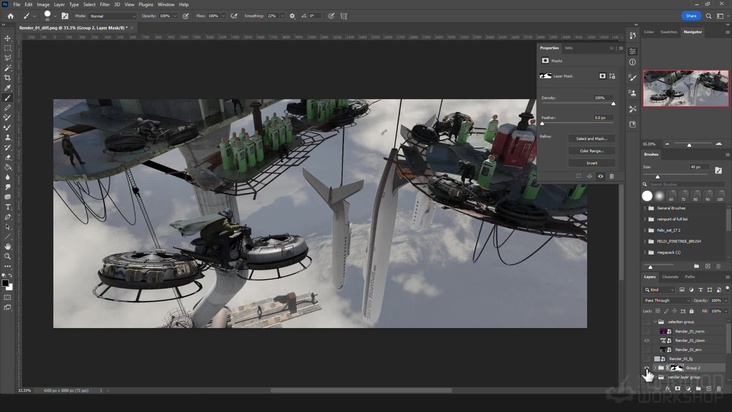Select the Lasso tool
This screenshot has height=412, width=732.
[7, 58]
